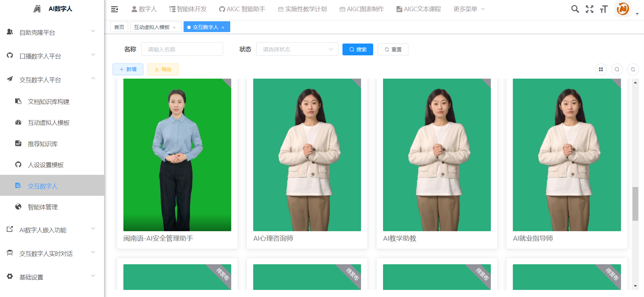Close the 交互数字人 tab
Screen dimensions: 644x297
coord(223,28)
